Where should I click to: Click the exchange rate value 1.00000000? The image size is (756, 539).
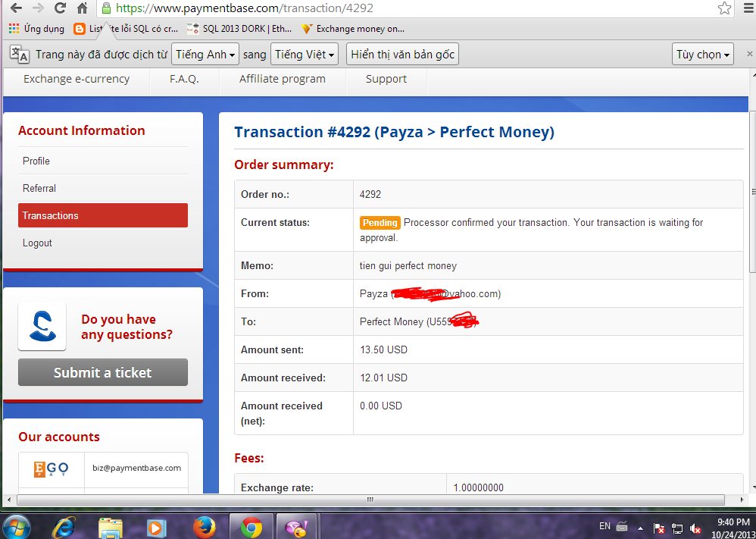(x=478, y=488)
